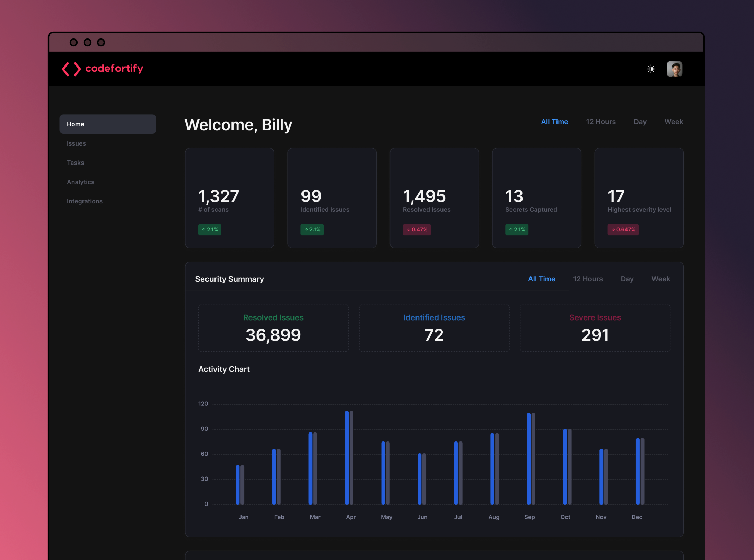Switch top filter to 12 Hours
754x560 pixels.
pos(600,122)
